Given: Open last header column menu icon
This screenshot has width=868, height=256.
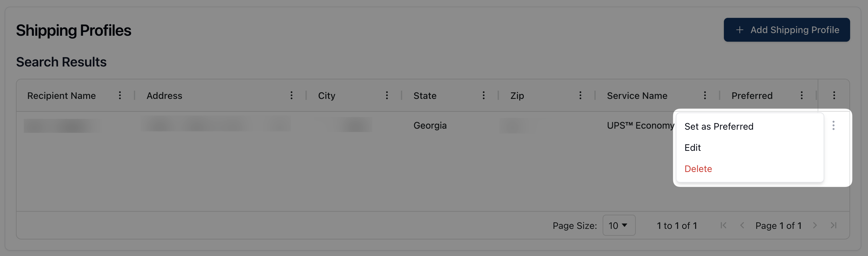Looking at the screenshot, I should pyautogui.click(x=834, y=96).
